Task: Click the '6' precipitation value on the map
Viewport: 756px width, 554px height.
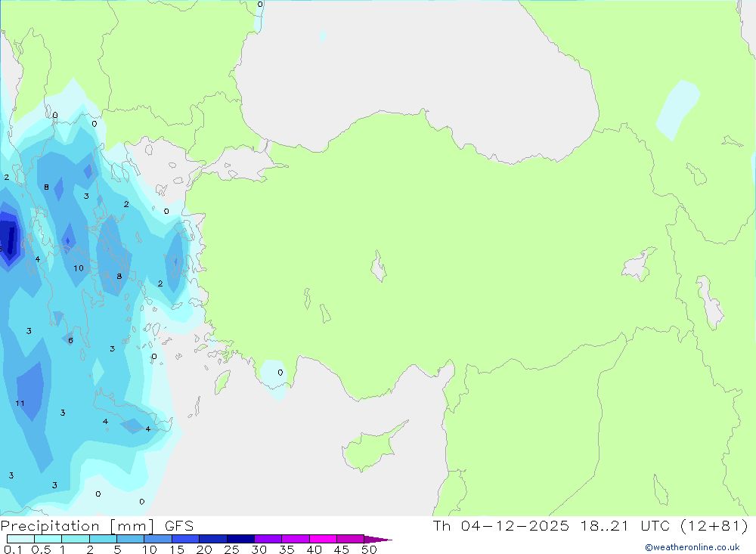Action: coord(70,340)
